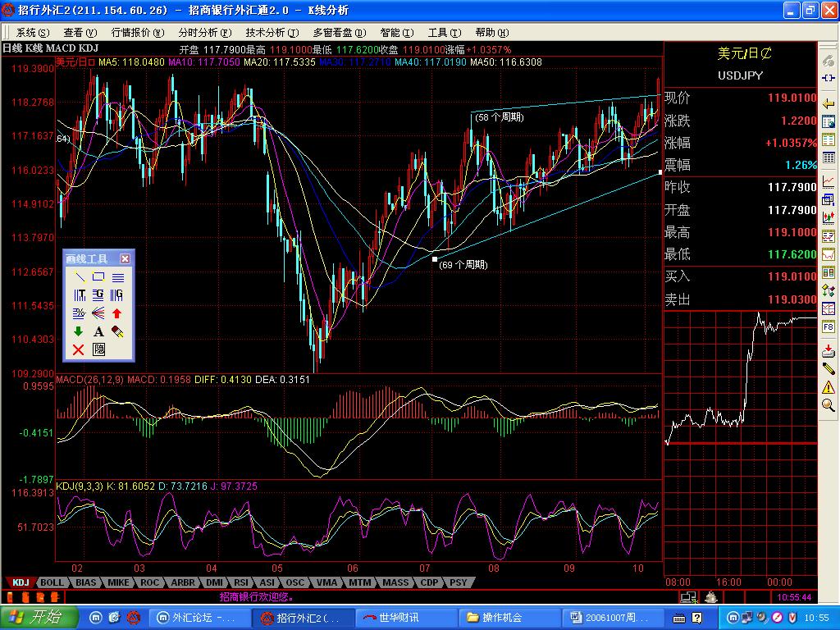Close the 画线工具 drawing tools palette
This screenshot has height=630, width=840.
(x=125, y=258)
